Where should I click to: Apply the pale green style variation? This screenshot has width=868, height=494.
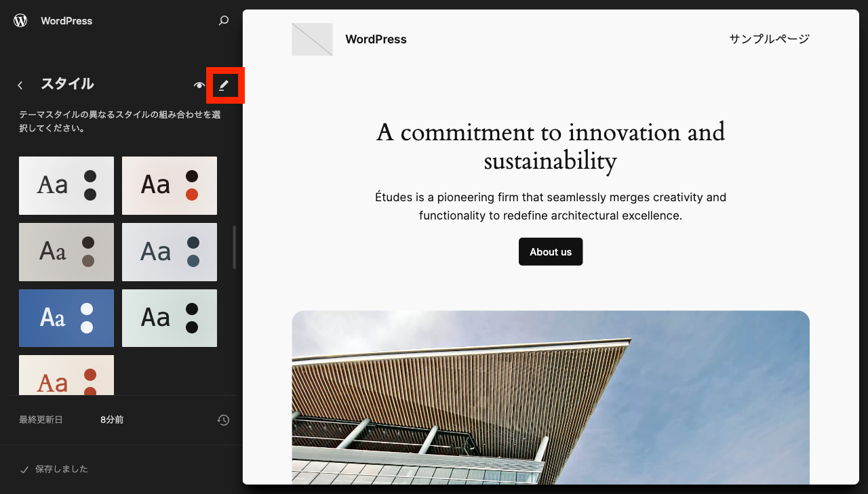(x=170, y=318)
